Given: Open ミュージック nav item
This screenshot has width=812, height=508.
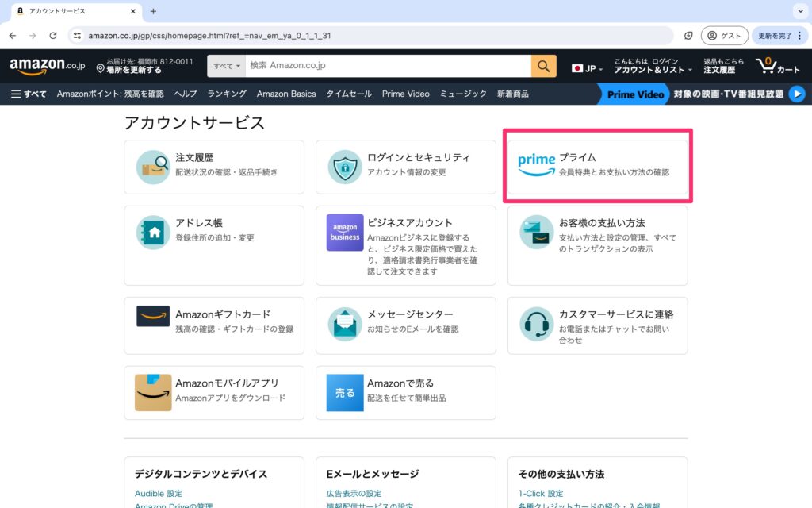Looking at the screenshot, I should [463, 94].
